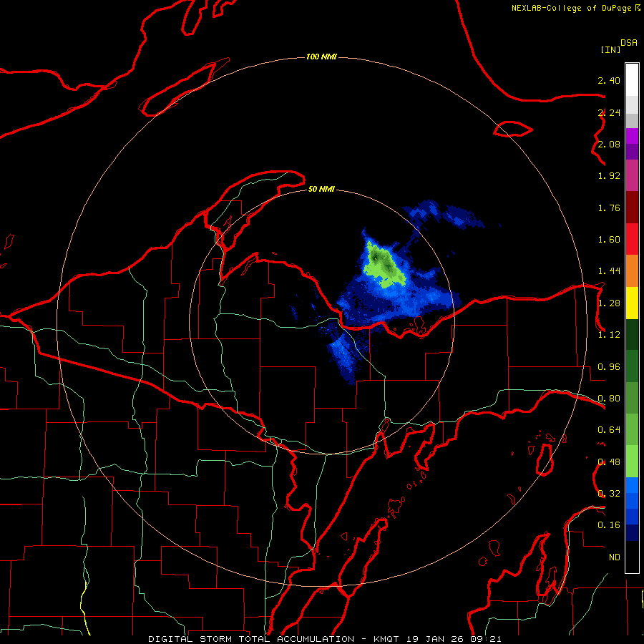Click the 0.64 legend value

click(x=609, y=430)
